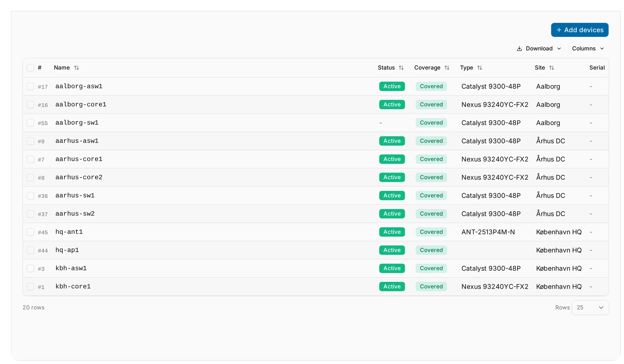This screenshot has height=364, width=624.
Task: Click the Download tray icon
Action: pyautogui.click(x=519, y=48)
